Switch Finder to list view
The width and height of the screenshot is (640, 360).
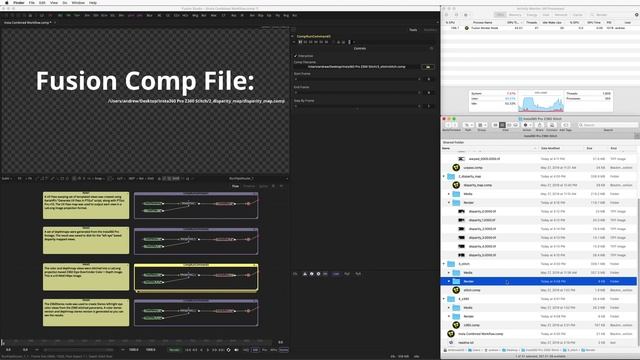(x=502, y=125)
